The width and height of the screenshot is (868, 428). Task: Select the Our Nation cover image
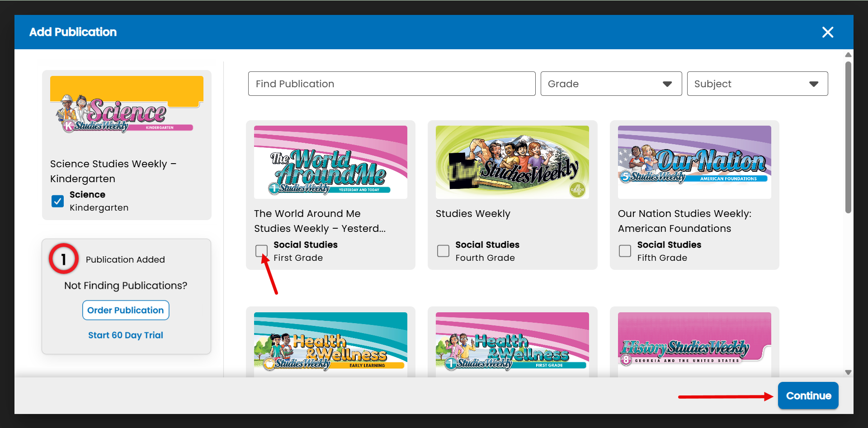[694, 162]
